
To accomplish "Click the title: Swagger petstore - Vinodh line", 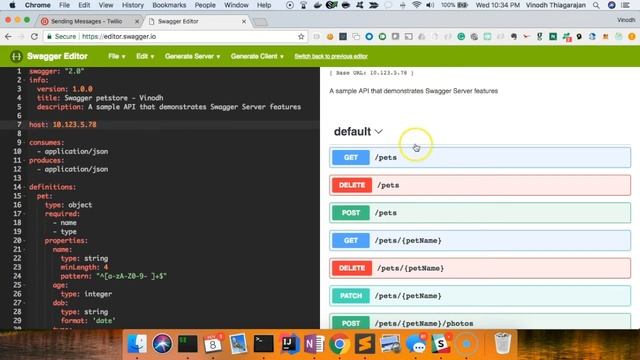I will pos(100,98).
